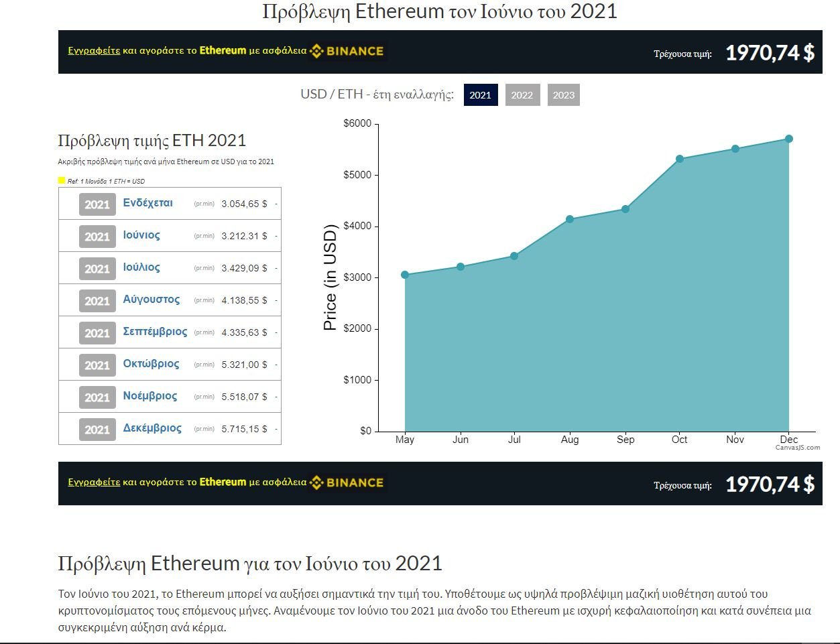Open the Σεπτέμβριος 2021 forecast link

155,332
